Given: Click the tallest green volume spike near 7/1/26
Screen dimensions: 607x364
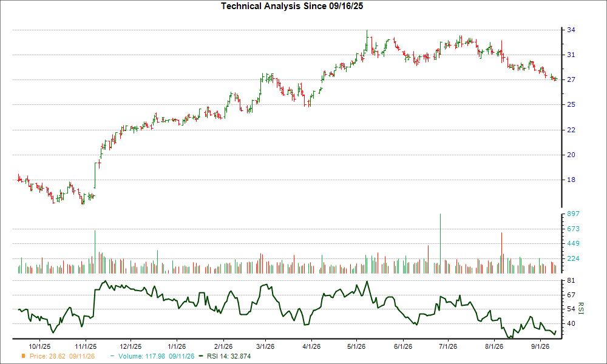Looking at the screenshot, I should [441, 244].
